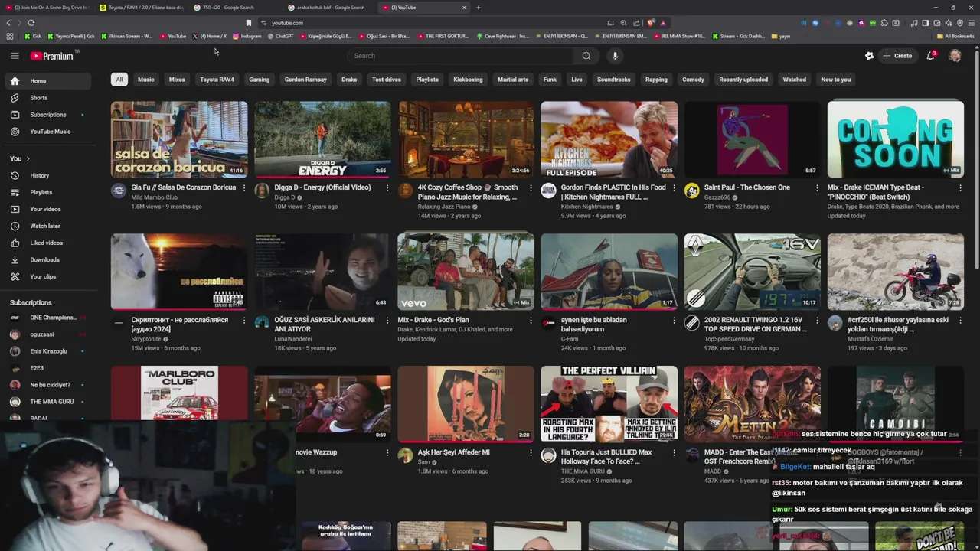Open options menu for Digga D Energy video
This screenshot has height=551, width=980.
pos(387,188)
